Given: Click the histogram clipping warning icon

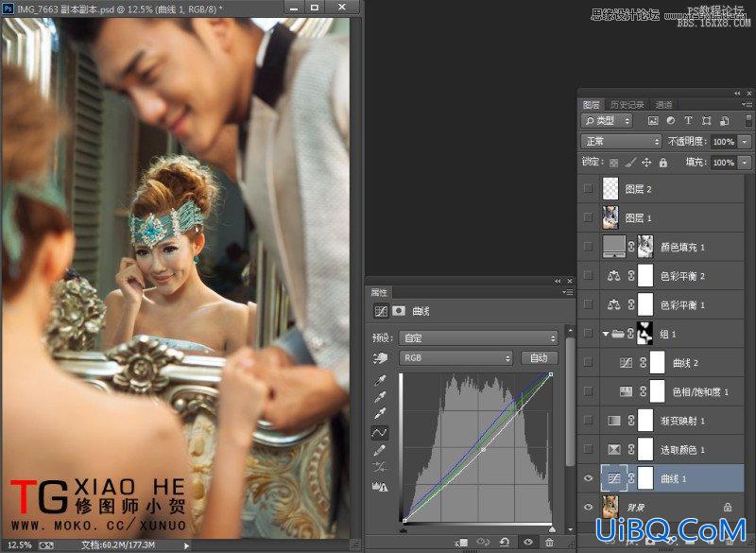Looking at the screenshot, I should point(380,487).
